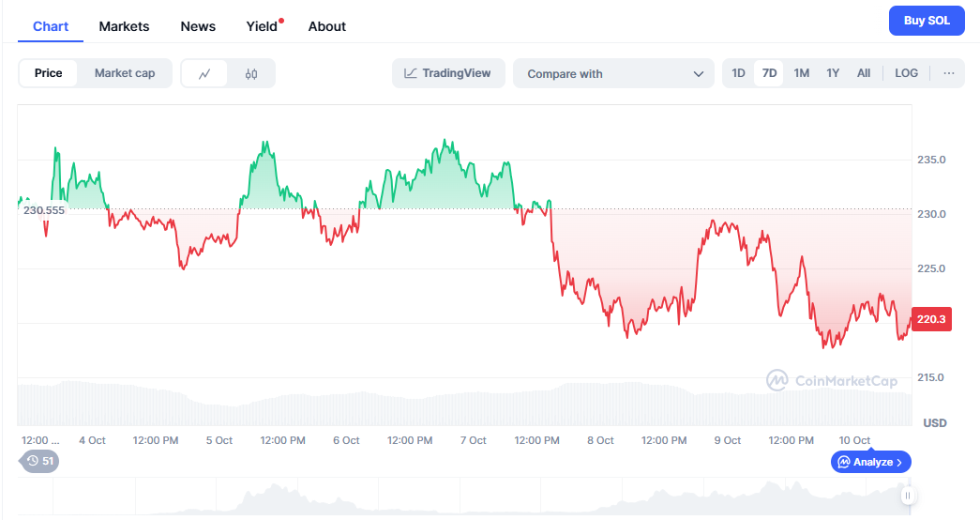Toggle chart to Price view
Viewport: 980px width, 520px height.
click(49, 73)
